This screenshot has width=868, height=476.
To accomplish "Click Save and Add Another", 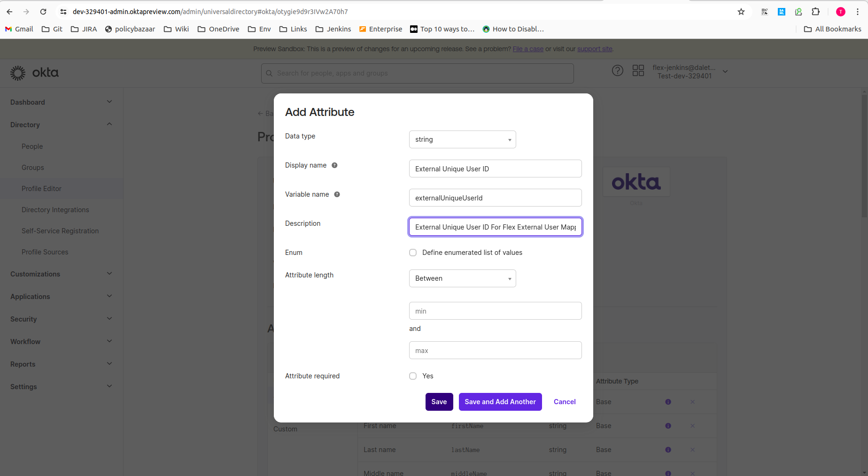I will pyautogui.click(x=500, y=402).
